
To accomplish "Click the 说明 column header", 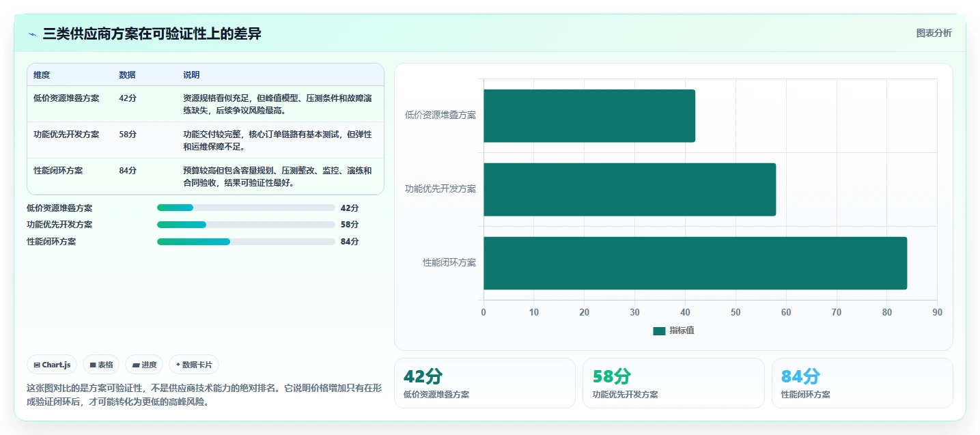I will [x=191, y=75].
